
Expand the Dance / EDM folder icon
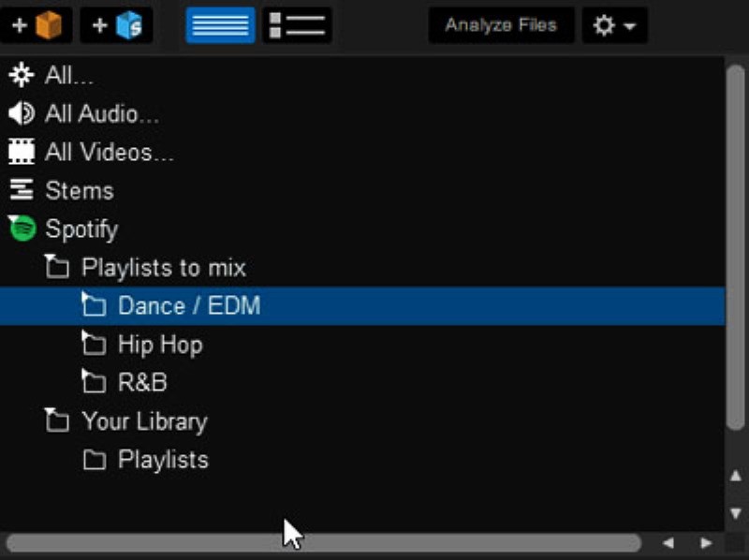click(94, 305)
